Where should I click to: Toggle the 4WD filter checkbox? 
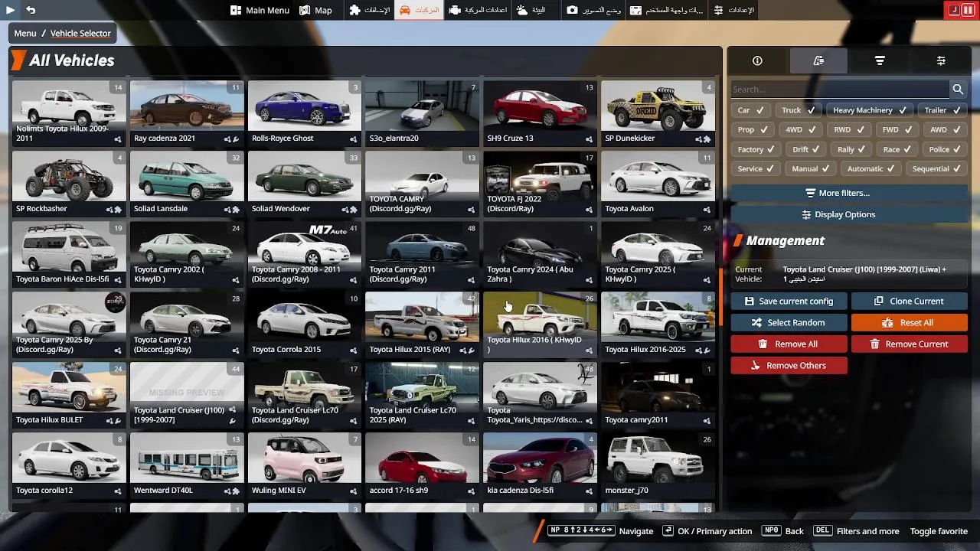click(800, 130)
